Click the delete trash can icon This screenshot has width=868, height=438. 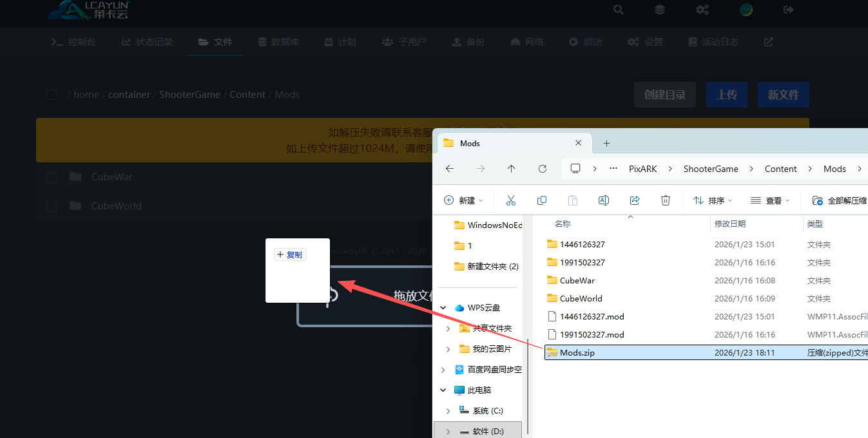[666, 200]
